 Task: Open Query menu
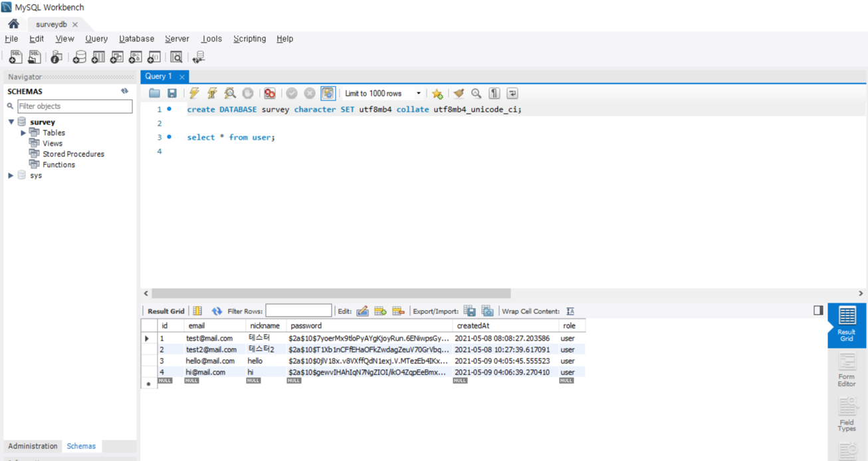coord(96,39)
